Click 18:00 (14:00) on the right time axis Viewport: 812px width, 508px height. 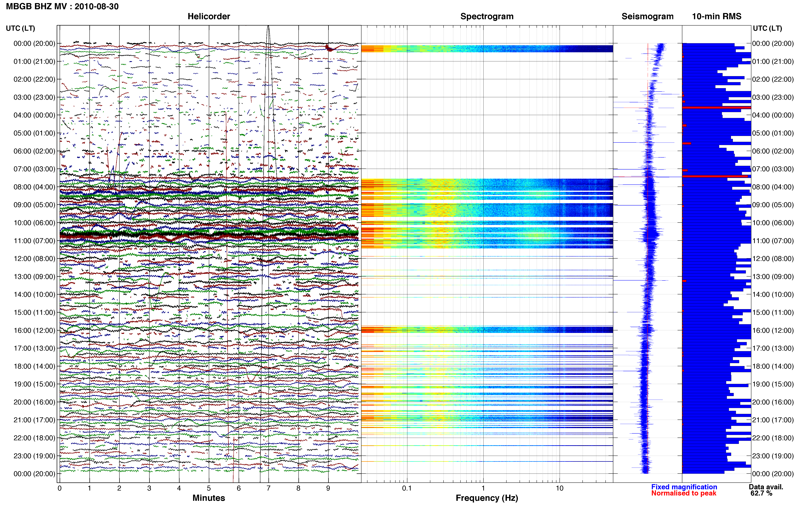click(x=773, y=366)
